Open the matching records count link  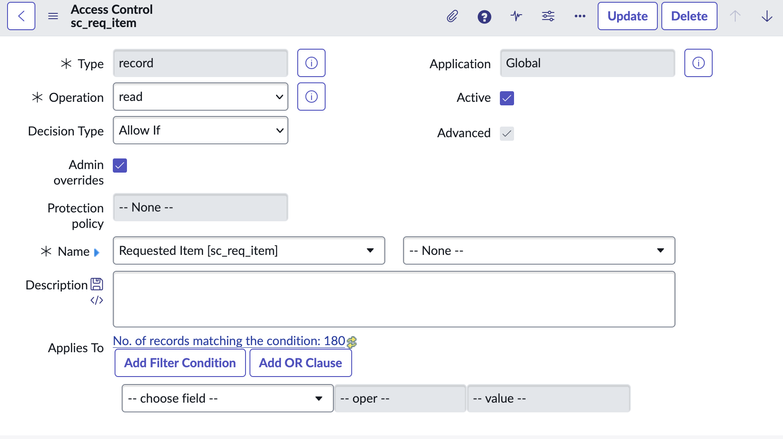click(228, 341)
